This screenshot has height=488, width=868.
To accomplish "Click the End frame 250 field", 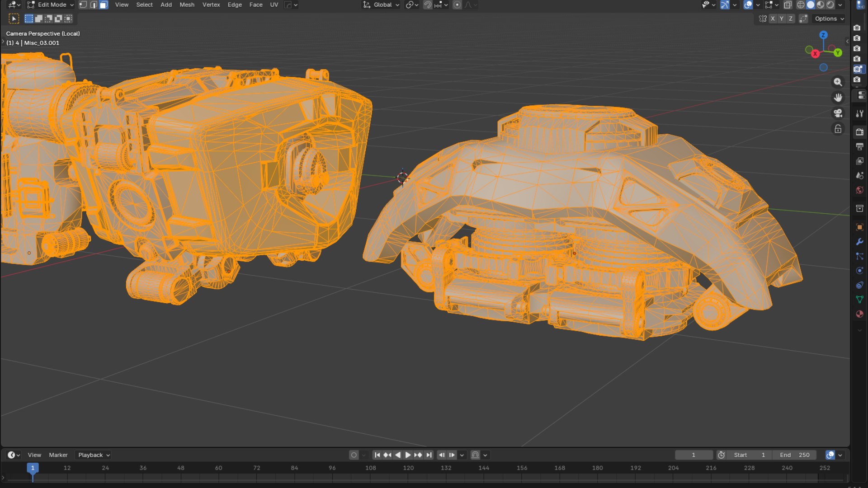I will (x=794, y=455).
